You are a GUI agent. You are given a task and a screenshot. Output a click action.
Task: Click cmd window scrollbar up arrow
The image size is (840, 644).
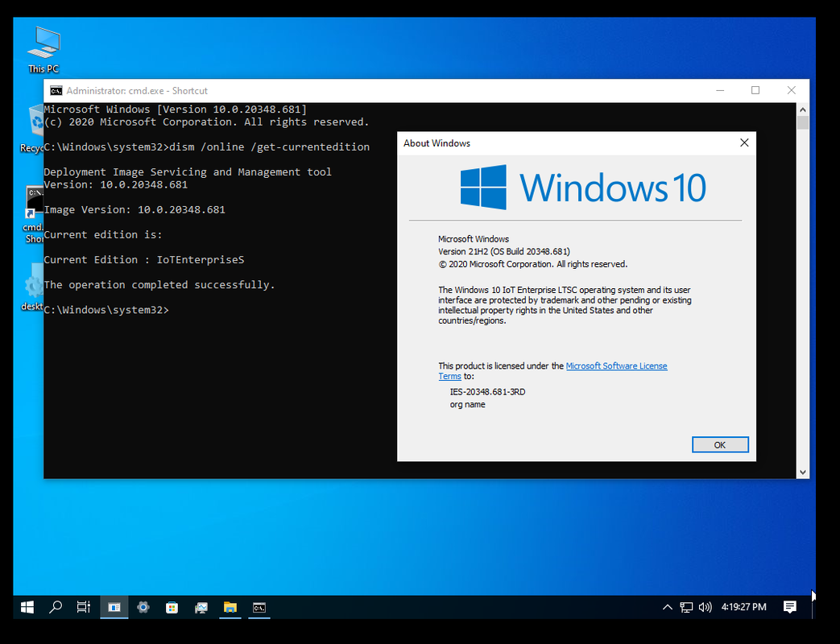point(802,109)
